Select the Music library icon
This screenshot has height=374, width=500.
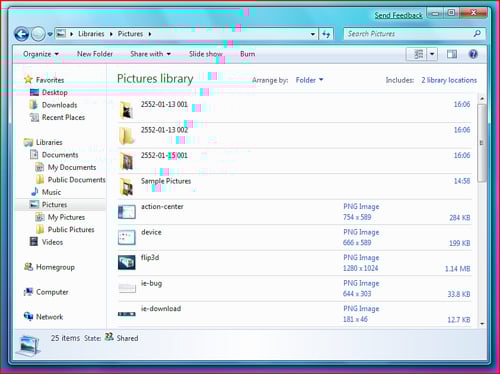[35, 192]
